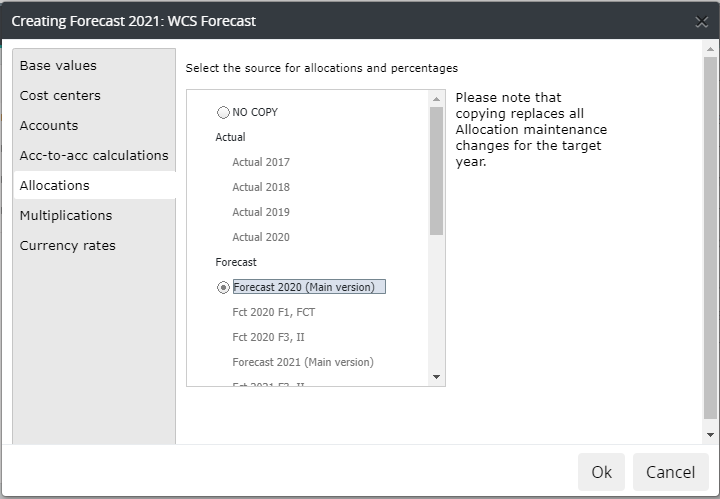The height and width of the screenshot is (499, 720).
Task: Select the NO COPY radio option
Action: pos(223,112)
